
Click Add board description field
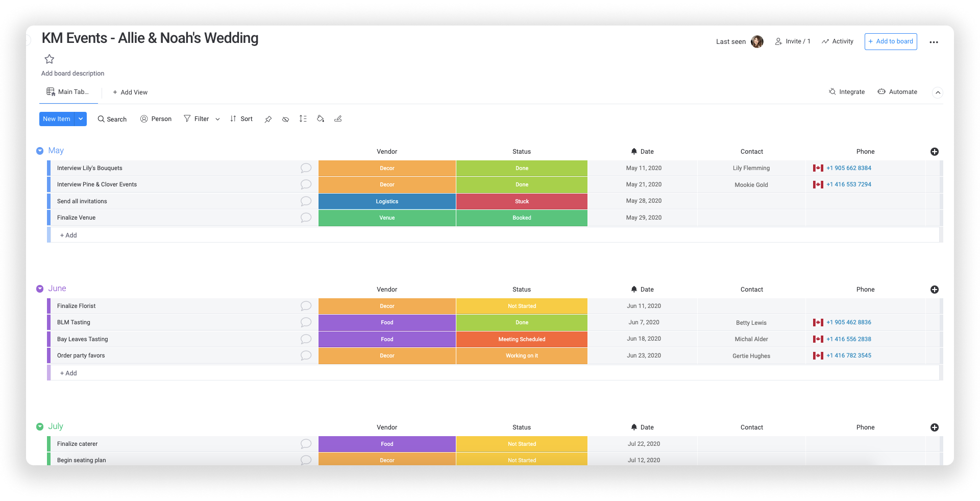pyautogui.click(x=72, y=74)
